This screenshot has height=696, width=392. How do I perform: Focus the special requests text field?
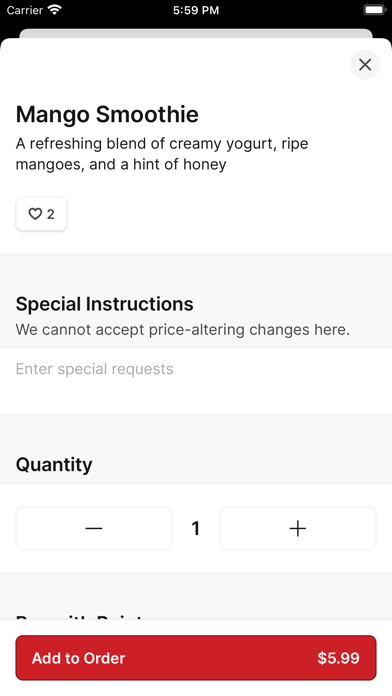[196, 381]
